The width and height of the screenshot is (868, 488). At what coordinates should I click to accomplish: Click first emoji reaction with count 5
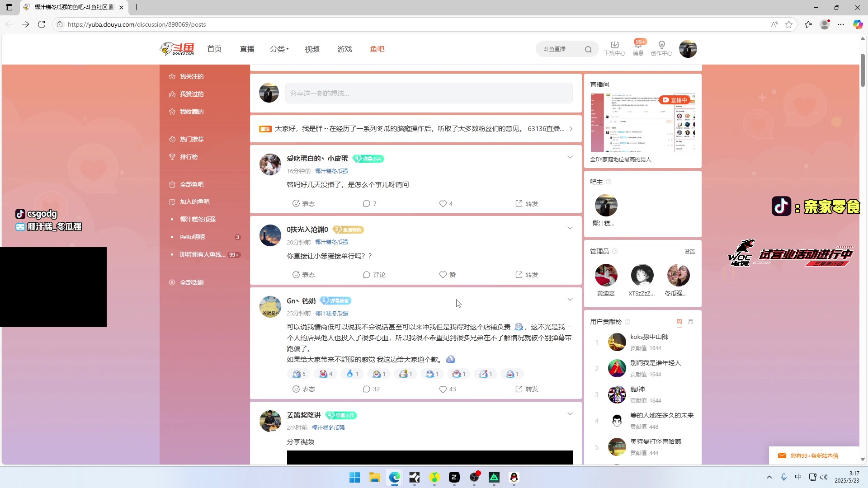298,374
